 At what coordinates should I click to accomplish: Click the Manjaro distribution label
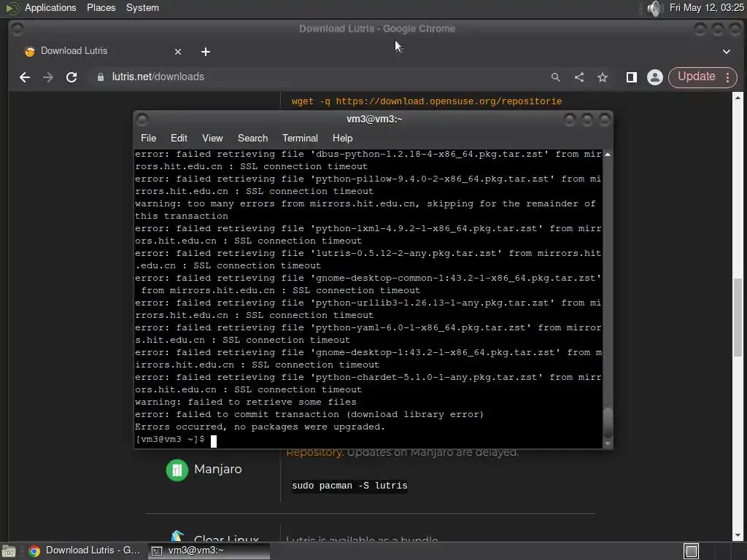point(217,469)
